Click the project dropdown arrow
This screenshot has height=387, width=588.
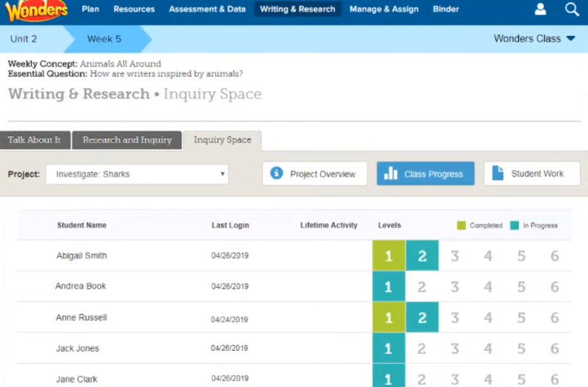222,173
